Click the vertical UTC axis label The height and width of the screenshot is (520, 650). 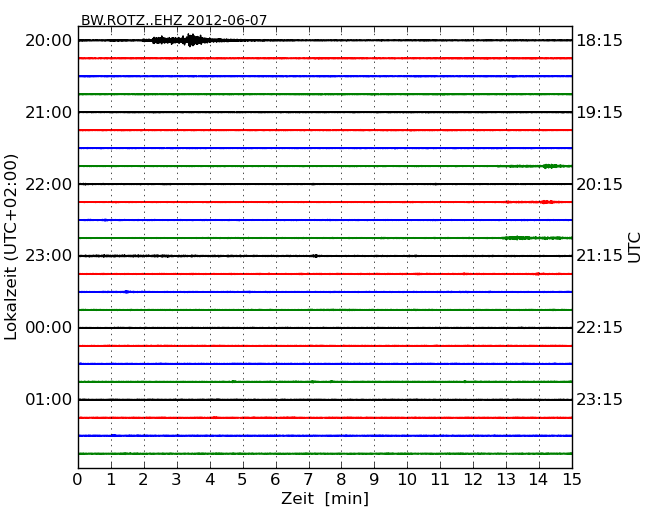tap(634, 248)
